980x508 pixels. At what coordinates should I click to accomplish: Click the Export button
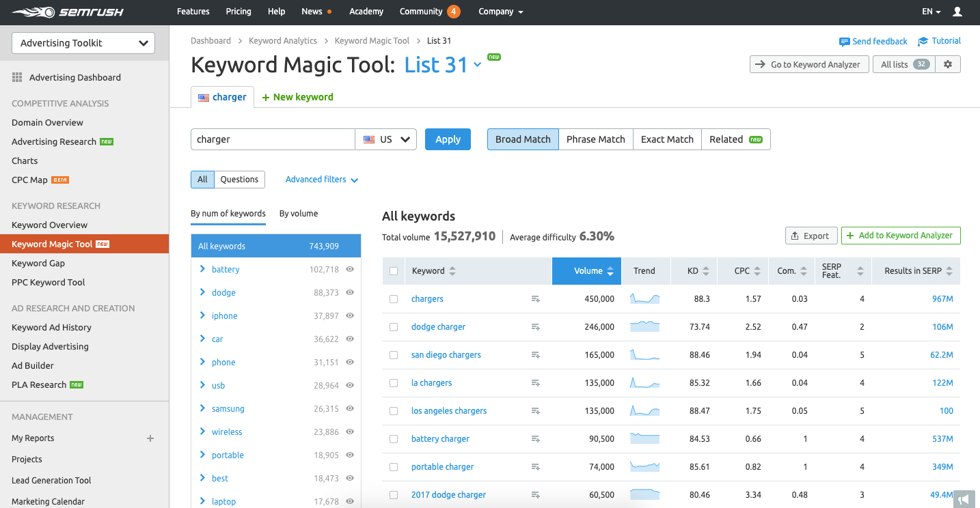(810, 236)
